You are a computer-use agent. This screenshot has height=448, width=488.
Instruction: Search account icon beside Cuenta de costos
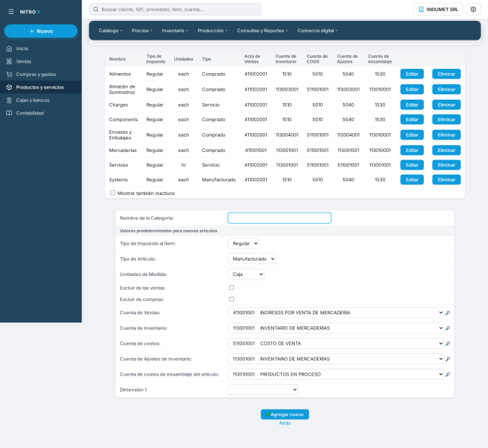(448, 343)
